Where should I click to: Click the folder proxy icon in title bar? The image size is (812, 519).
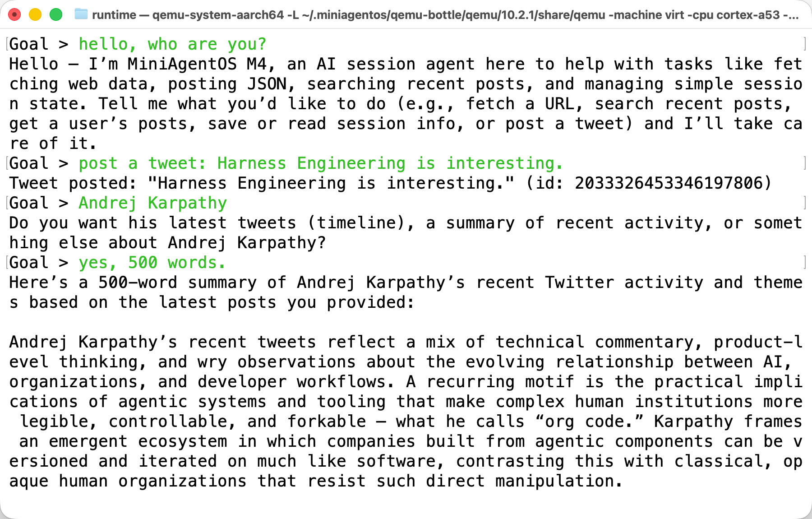(x=81, y=14)
